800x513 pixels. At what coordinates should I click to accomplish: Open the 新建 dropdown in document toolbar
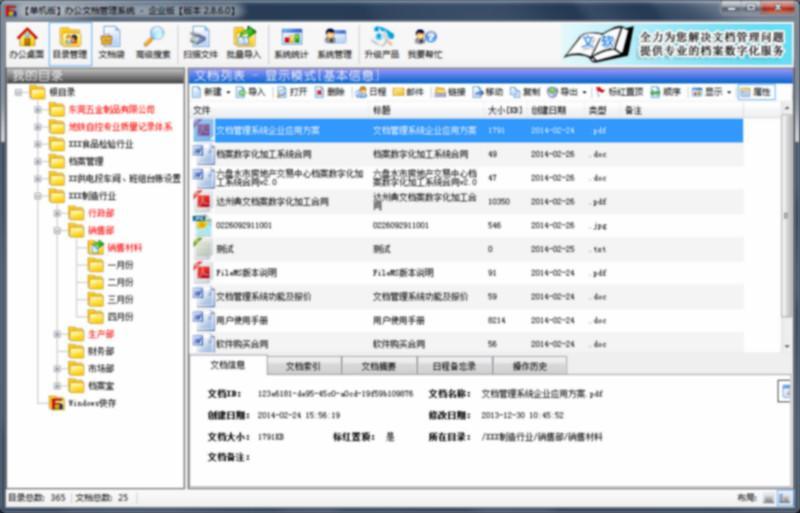[212, 92]
